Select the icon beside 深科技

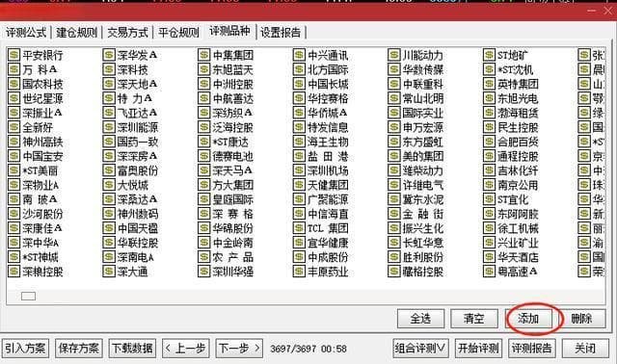(x=109, y=69)
